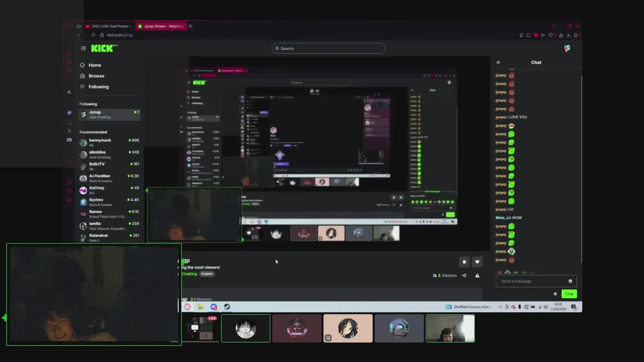Open bennymack recommended channel
This screenshot has width=644, height=362.
click(109, 142)
